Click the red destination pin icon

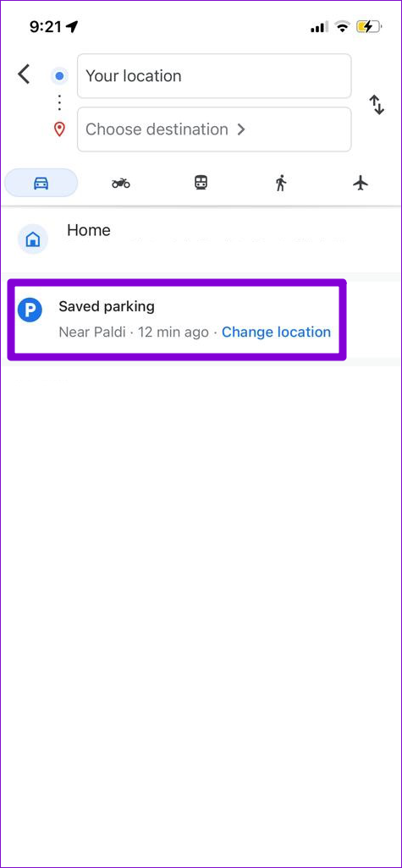click(x=59, y=129)
